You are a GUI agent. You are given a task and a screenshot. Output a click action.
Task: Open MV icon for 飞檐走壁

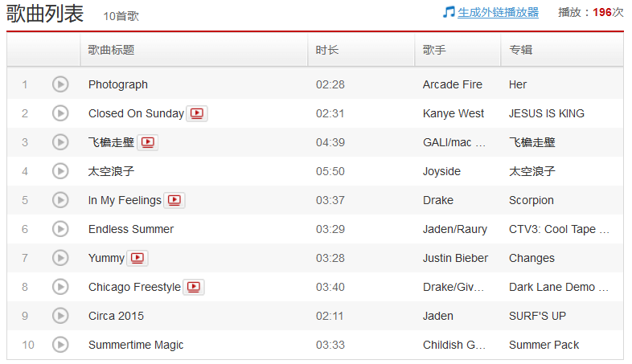(147, 142)
